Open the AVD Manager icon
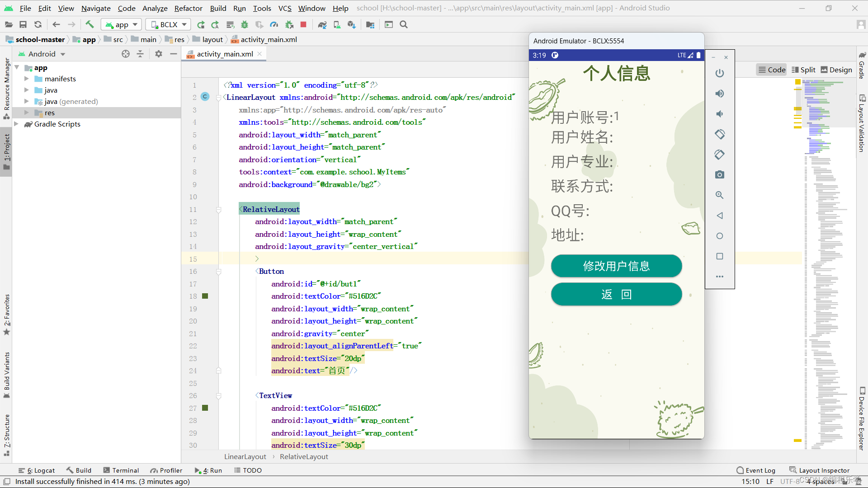This screenshot has width=868, height=488. [x=337, y=24]
